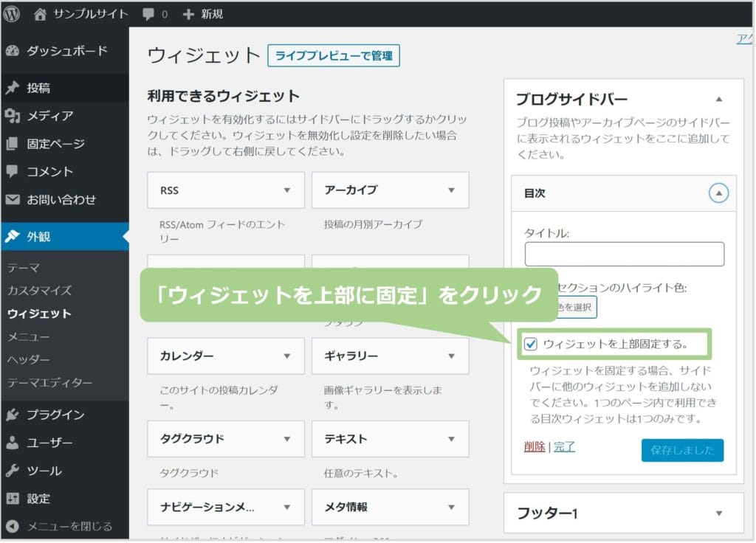Click ライブプレビューで管理 button
The width and height of the screenshot is (756, 543).
(x=334, y=56)
